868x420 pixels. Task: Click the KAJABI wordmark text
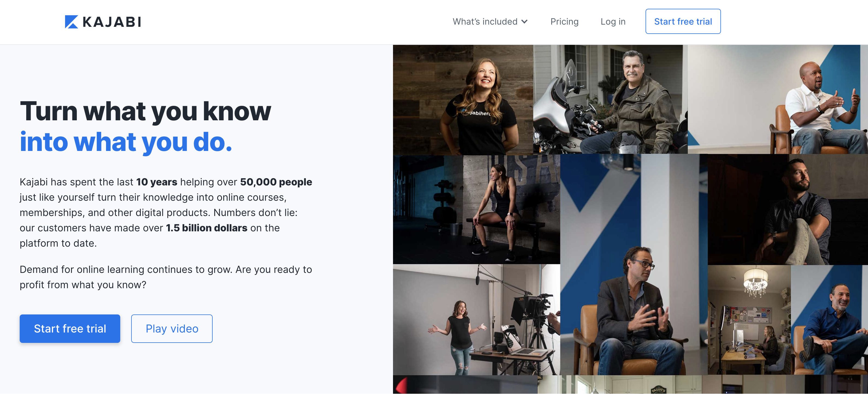coord(112,22)
